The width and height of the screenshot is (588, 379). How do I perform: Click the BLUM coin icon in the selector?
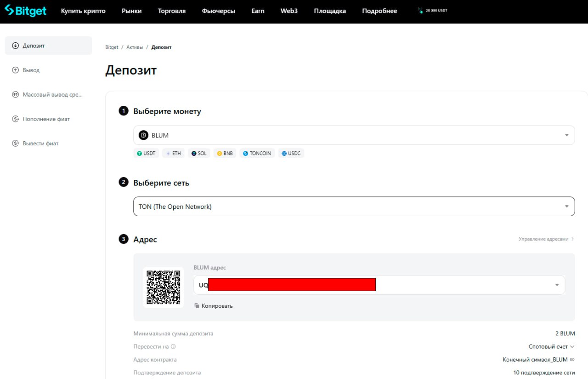[x=143, y=135]
